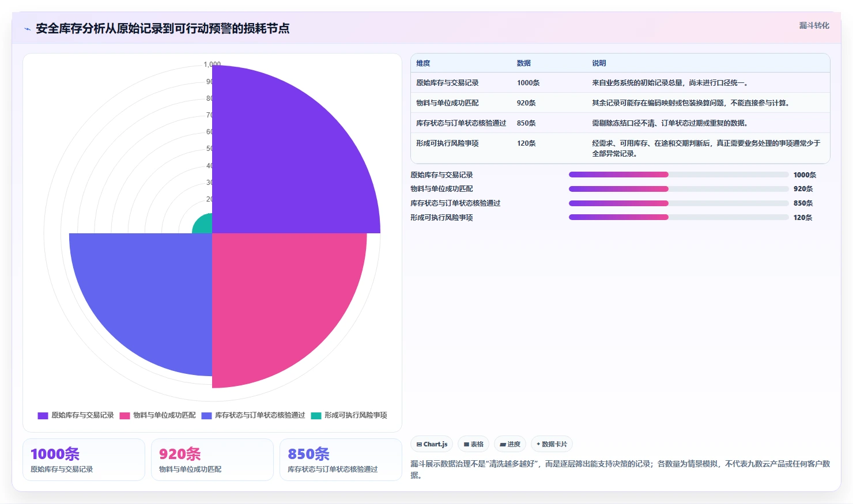This screenshot has width=853, height=504.
Task: Click table cell 物料与单位成功匹配
Action: pos(447,103)
